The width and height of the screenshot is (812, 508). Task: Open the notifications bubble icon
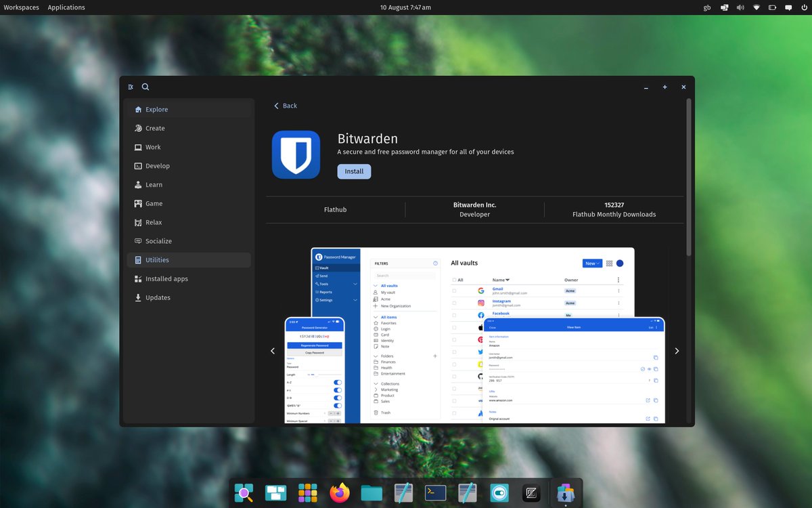pyautogui.click(x=788, y=7)
